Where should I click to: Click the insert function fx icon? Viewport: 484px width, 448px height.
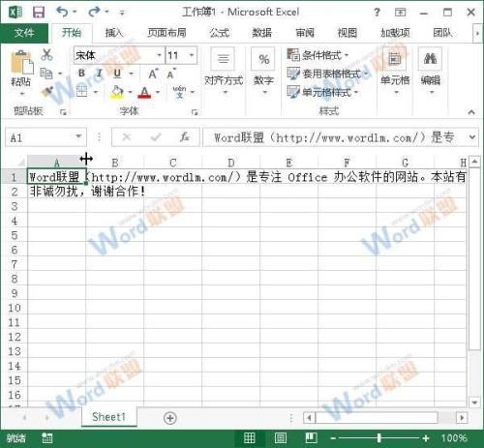[185, 137]
